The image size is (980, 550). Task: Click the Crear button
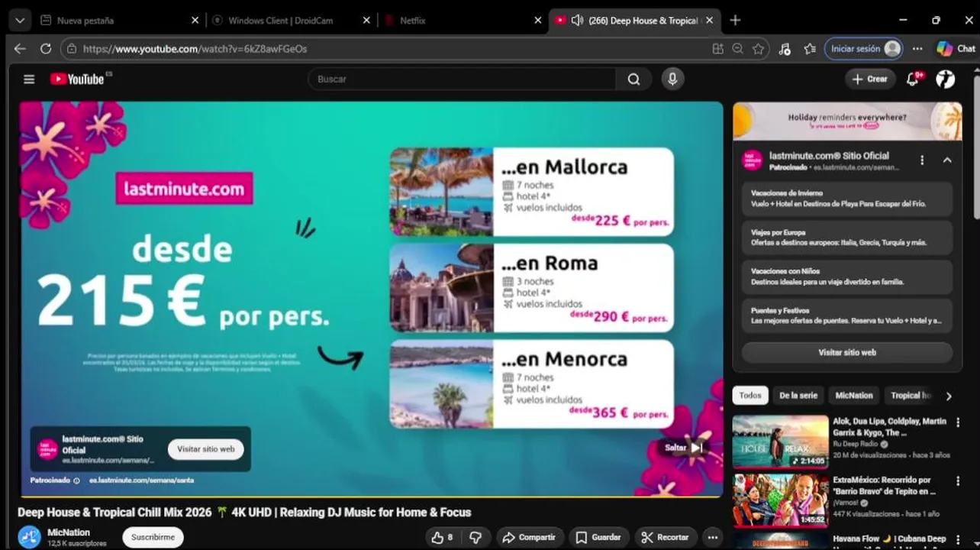(869, 79)
